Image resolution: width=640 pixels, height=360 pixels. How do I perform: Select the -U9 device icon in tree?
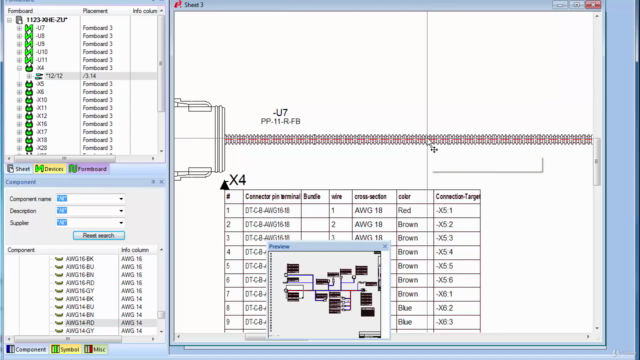click(29, 44)
